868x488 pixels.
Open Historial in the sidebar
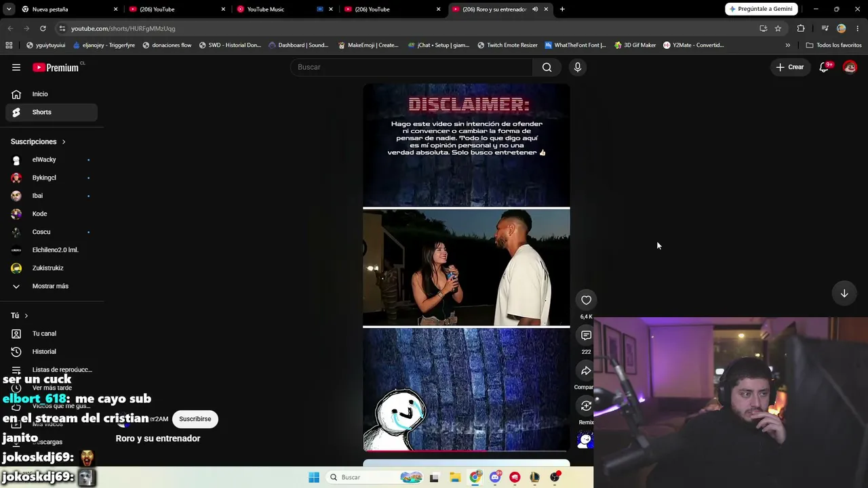(x=52, y=352)
